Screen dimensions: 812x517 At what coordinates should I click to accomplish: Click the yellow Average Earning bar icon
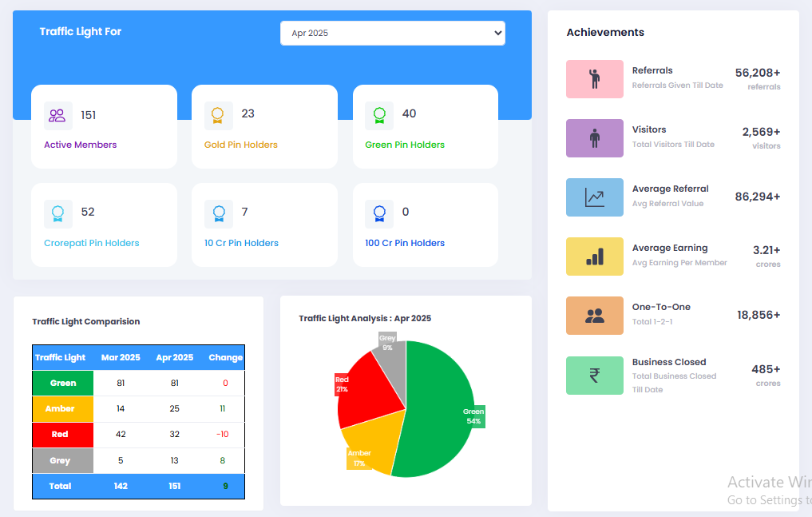pyautogui.click(x=594, y=257)
